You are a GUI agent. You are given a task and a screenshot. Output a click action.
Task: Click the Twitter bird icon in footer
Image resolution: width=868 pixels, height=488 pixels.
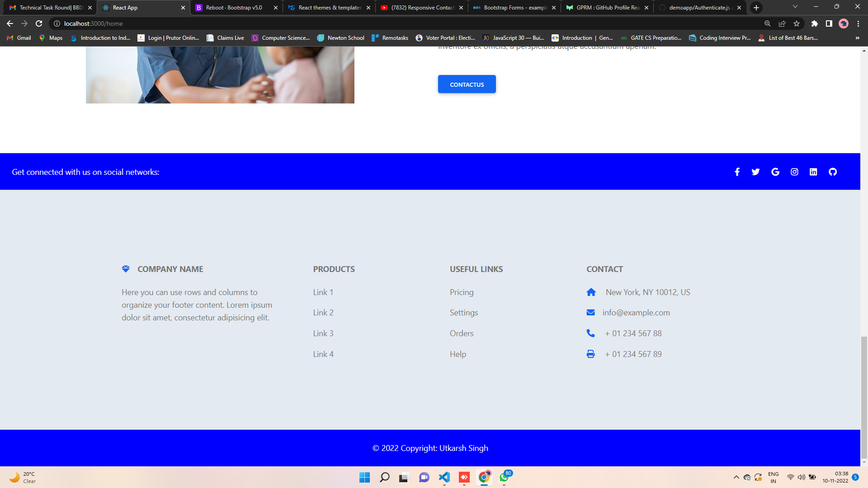[756, 172]
